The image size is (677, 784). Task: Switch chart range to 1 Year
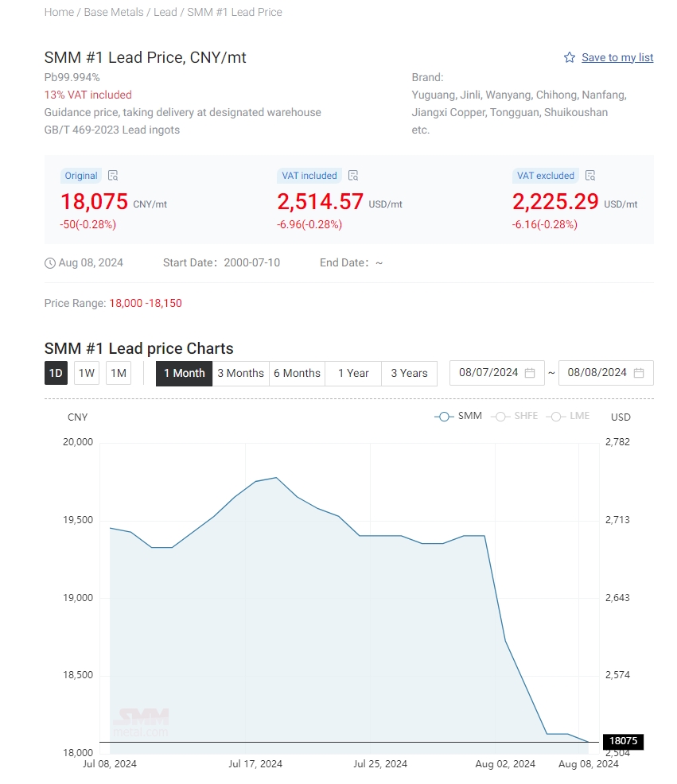tap(353, 373)
